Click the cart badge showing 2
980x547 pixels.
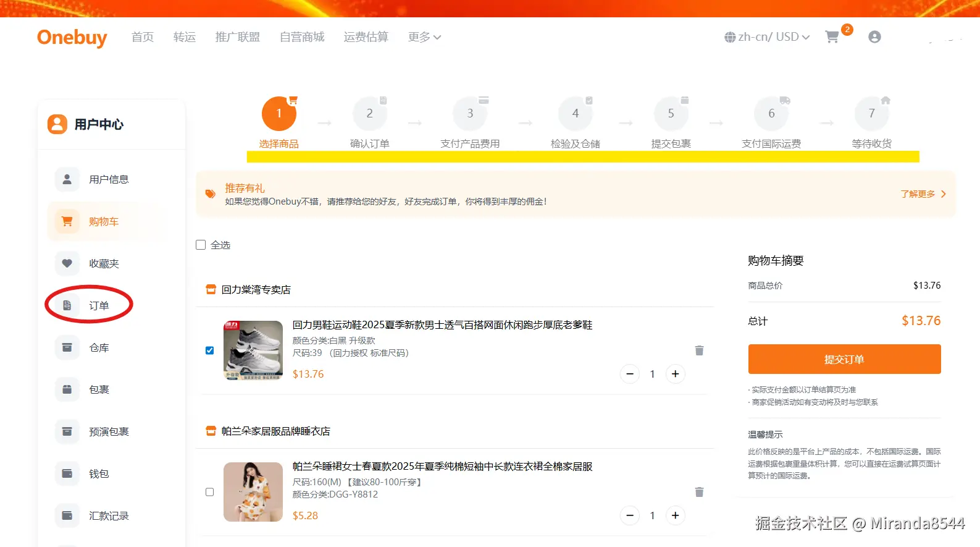847,29
